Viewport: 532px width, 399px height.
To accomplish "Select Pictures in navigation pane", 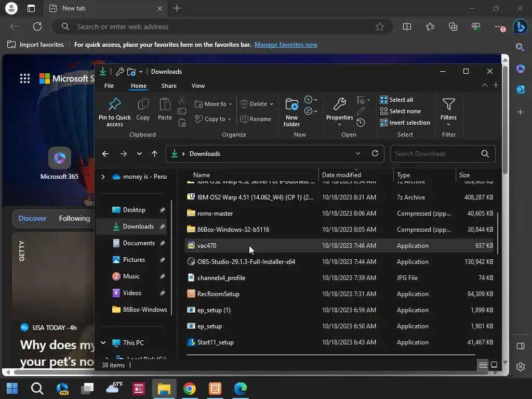I will [x=134, y=260].
